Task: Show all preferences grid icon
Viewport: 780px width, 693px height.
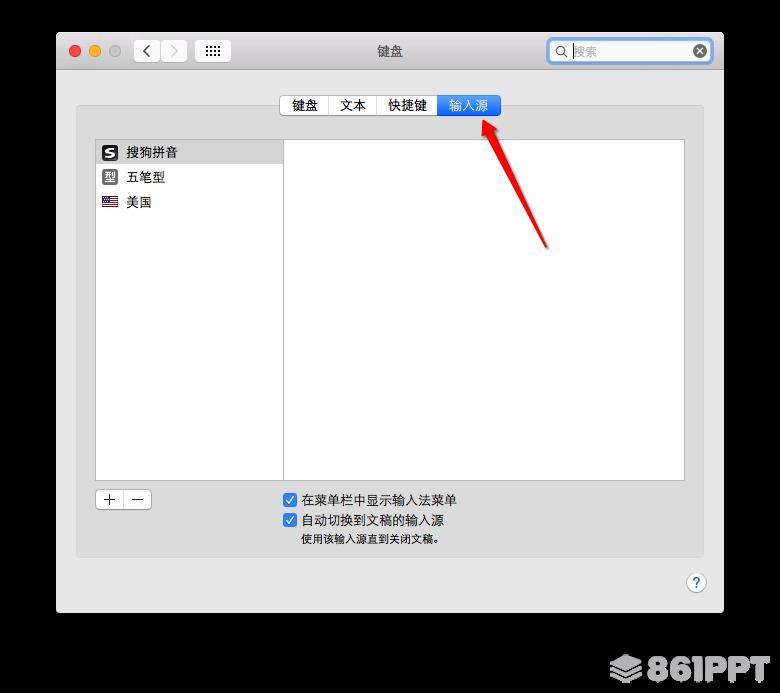Action: 213,51
